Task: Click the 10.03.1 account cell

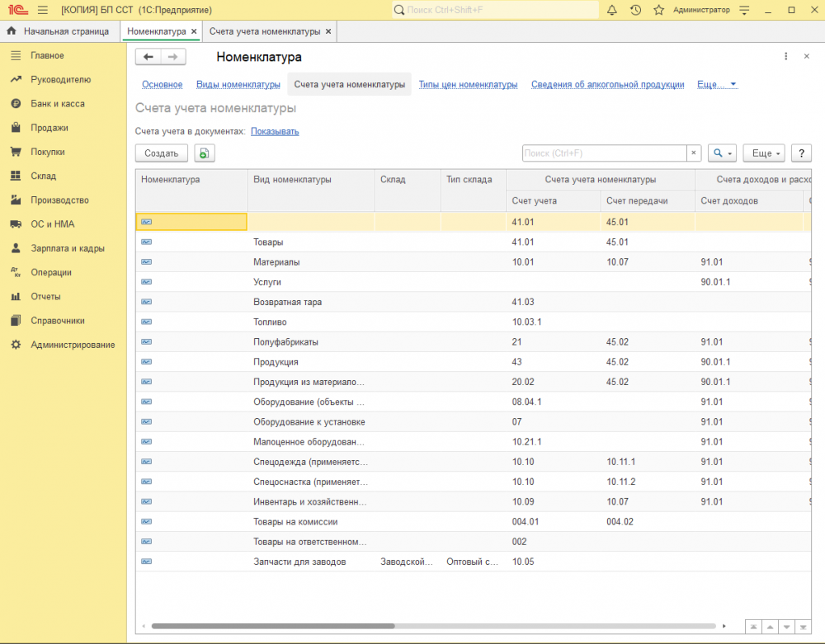Action: (x=553, y=322)
